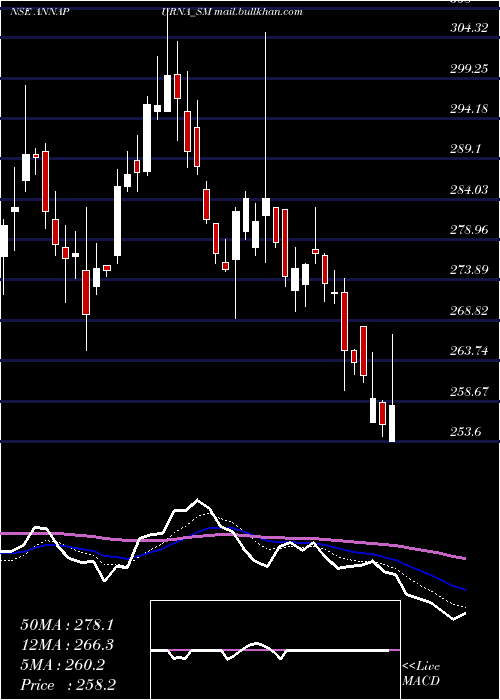Viewport: 500px width, 700px height.
Task: Click the 253.6 price label
Action: [x=466, y=431]
